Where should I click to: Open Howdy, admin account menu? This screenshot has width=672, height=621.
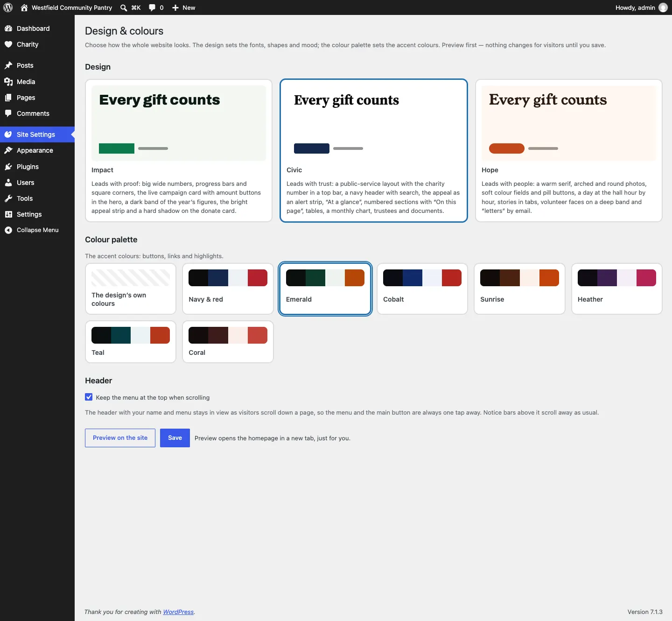pos(641,7)
